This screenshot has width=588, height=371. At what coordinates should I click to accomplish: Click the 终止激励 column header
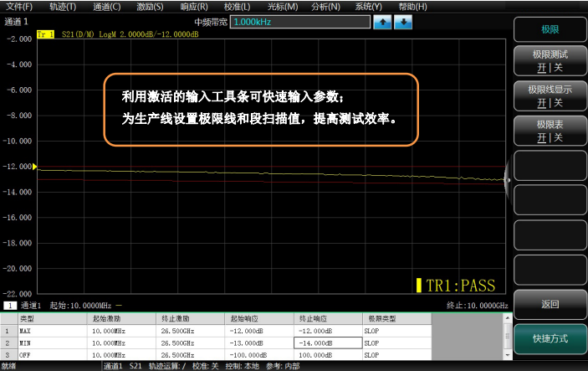pyautogui.click(x=190, y=319)
